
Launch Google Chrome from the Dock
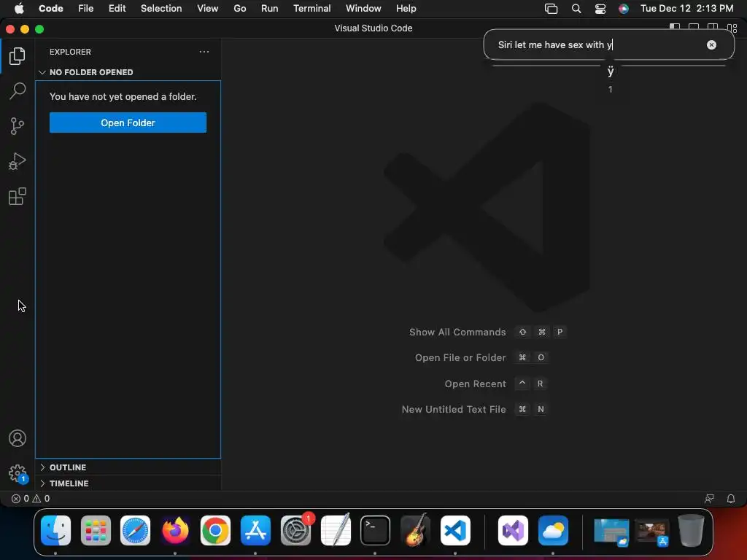click(x=215, y=531)
